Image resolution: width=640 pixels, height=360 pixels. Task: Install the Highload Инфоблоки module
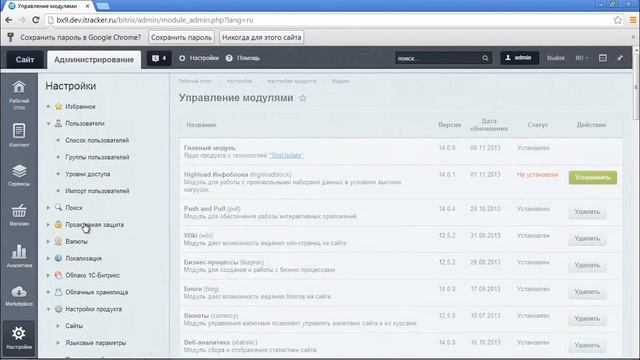(593, 177)
